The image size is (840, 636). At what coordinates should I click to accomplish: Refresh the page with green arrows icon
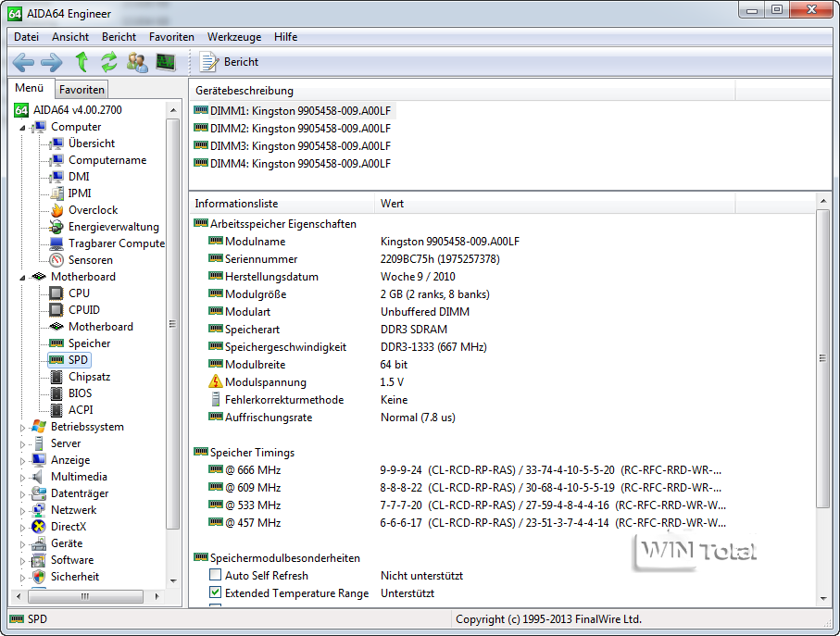[x=109, y=62]
